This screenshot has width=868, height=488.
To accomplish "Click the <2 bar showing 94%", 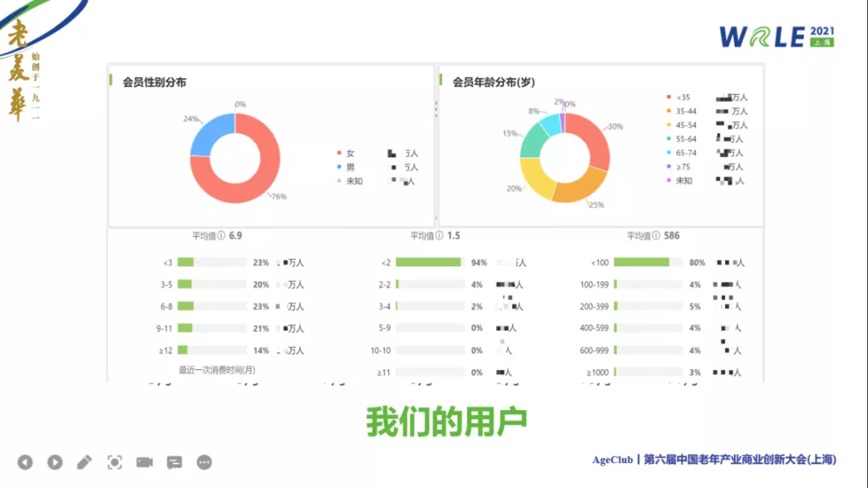I will [x=428, y=262].
